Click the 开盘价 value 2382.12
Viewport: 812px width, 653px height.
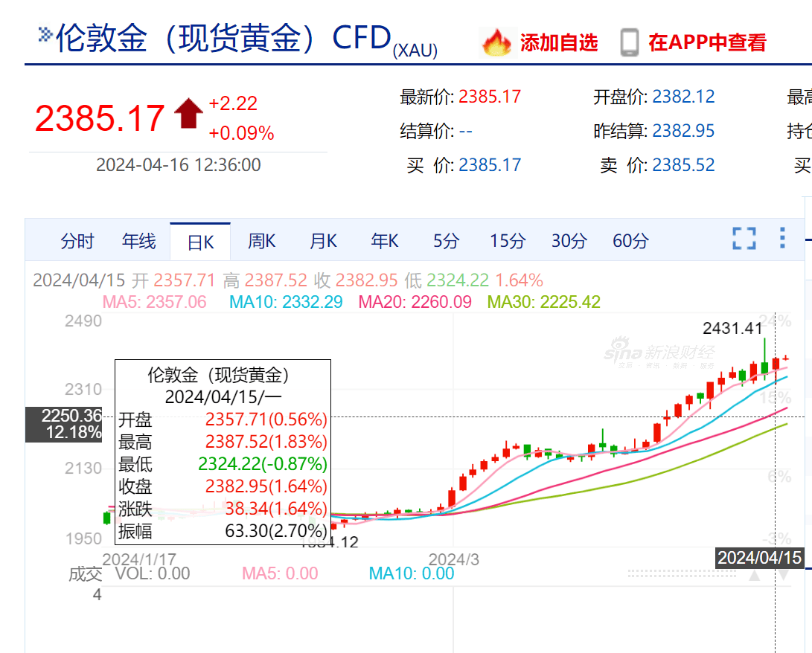click(x=683, y=97)
